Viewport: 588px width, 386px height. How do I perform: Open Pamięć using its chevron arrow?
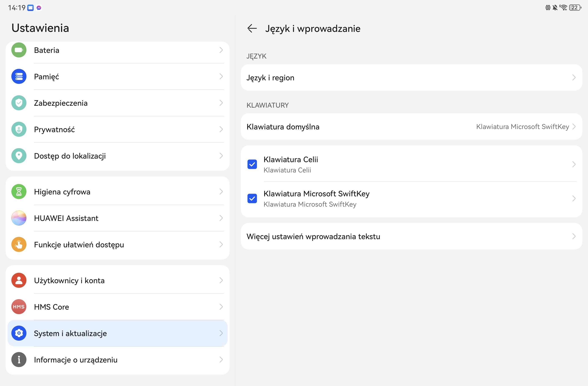[221, 77]
